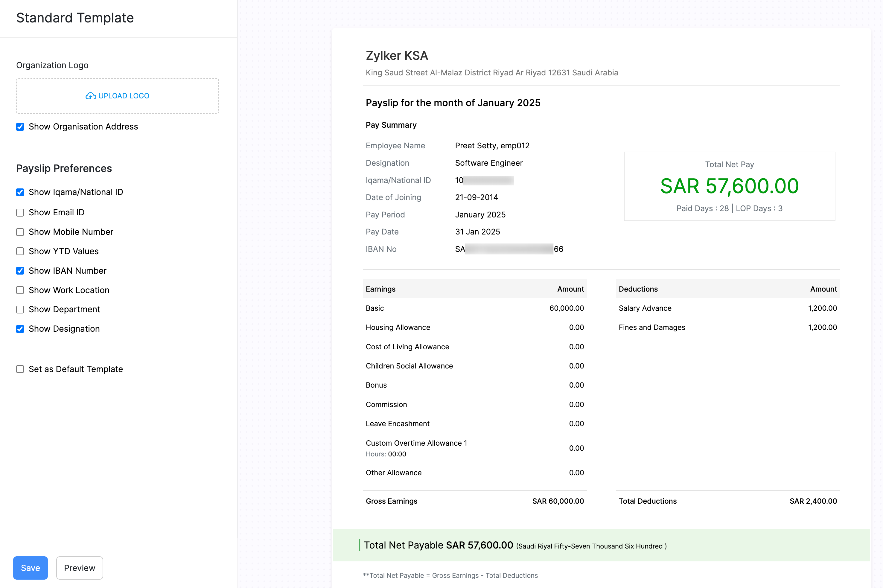Check Show YTD Values
This screenshot has height=588, width=883.
[20, 251]
